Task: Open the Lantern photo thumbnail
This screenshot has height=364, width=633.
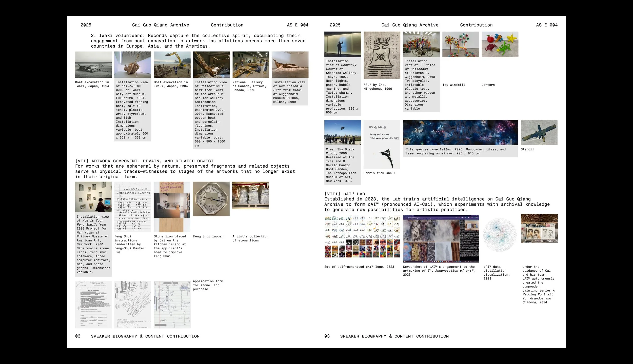Action: (499, 44)
